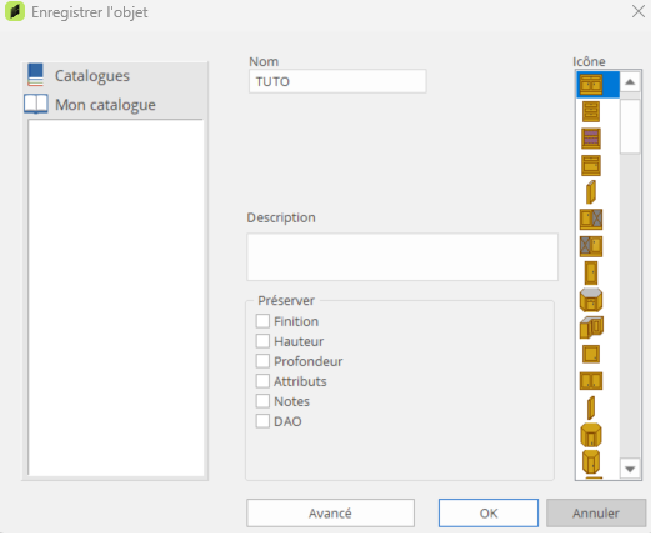Pick the cabinet icon with purple shelves
This screenshot has width=651, height=533.
[x=591, y=138]
